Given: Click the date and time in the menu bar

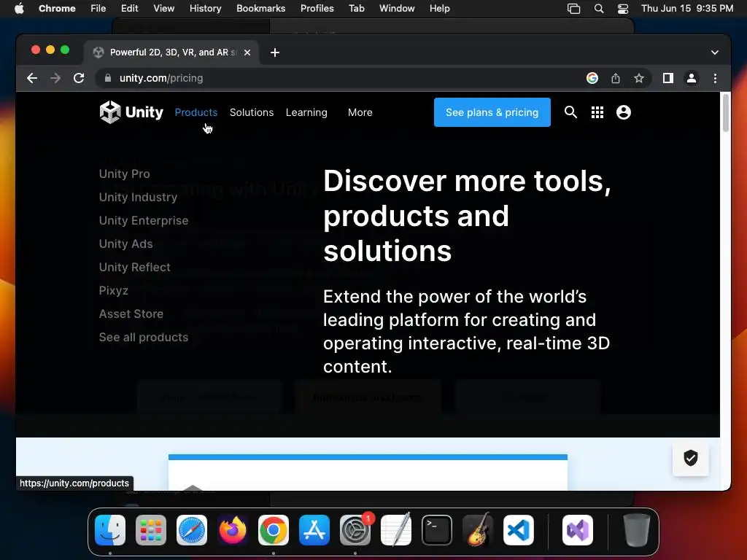Looking at the screenshot, I should point(687,8).
